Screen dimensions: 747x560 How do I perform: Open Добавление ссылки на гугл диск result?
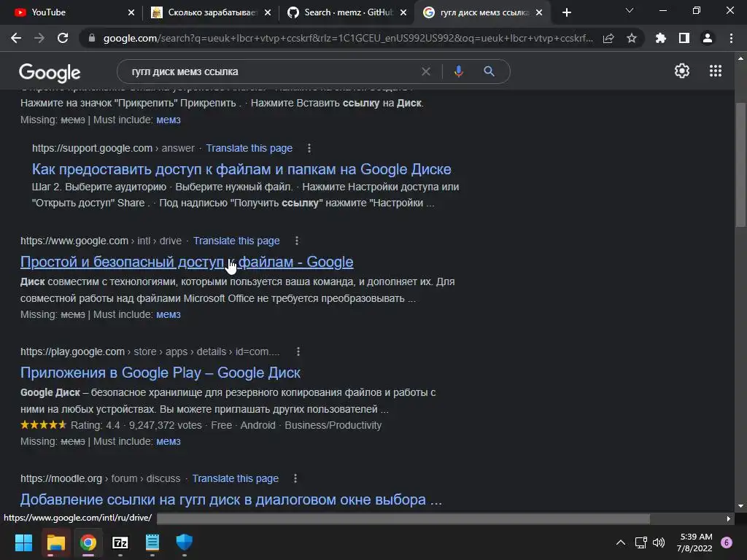pyautogui.click(x=231, y=499)
